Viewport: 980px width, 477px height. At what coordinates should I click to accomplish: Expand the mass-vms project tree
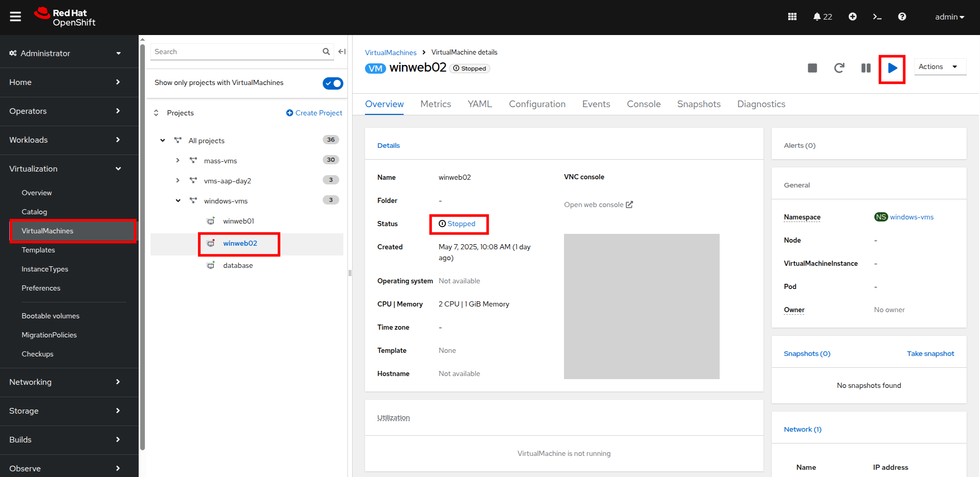tap(178, 161)
